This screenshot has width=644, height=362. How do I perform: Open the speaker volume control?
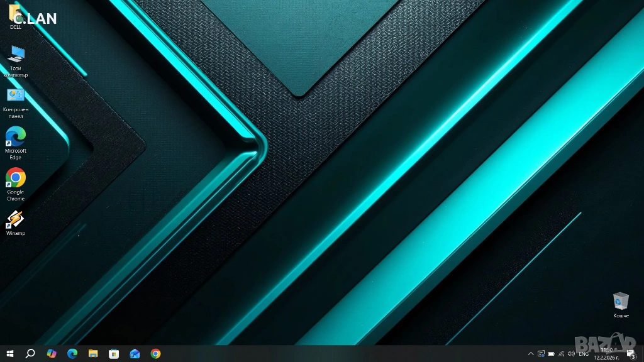[x=571, y=354]
